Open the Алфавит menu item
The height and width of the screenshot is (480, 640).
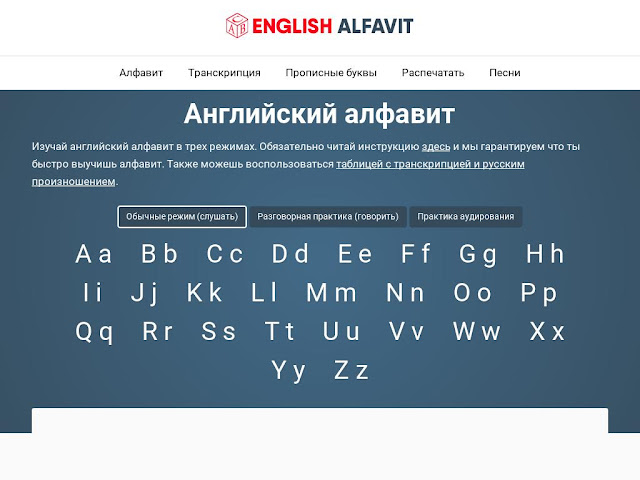click(x=141, y=73)
